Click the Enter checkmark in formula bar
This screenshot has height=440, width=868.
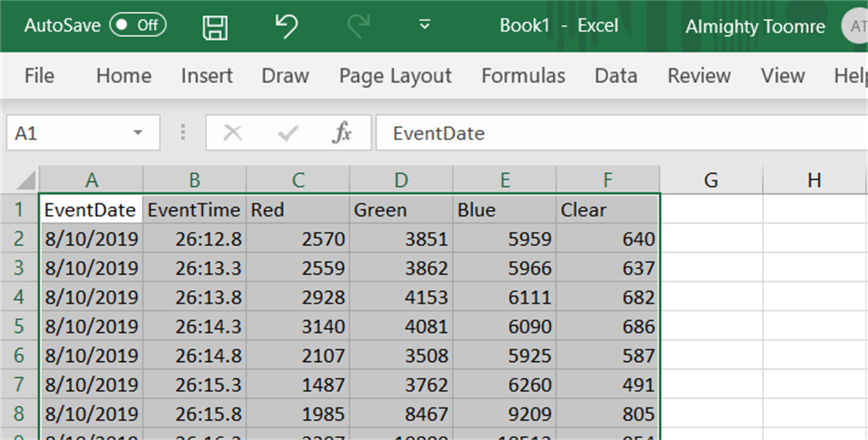click(288, 133)
